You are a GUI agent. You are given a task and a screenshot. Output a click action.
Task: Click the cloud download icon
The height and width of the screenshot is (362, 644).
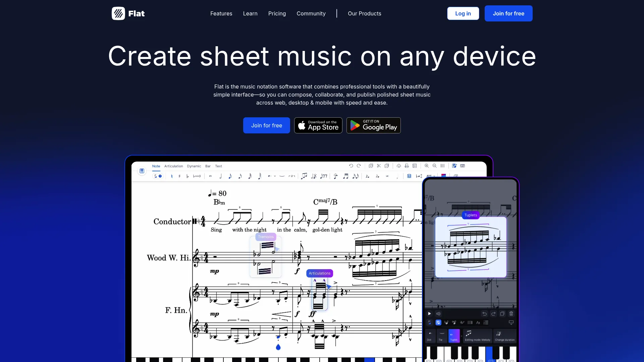click(x=399, y=166)
